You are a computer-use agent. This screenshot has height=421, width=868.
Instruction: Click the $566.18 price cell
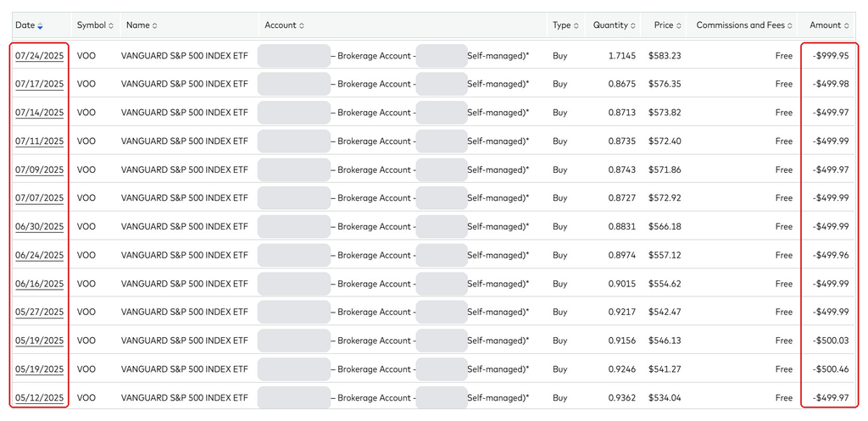click(665, 227)
